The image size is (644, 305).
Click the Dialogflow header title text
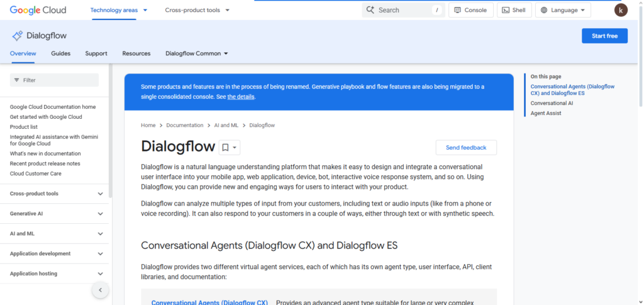point(47,36)
